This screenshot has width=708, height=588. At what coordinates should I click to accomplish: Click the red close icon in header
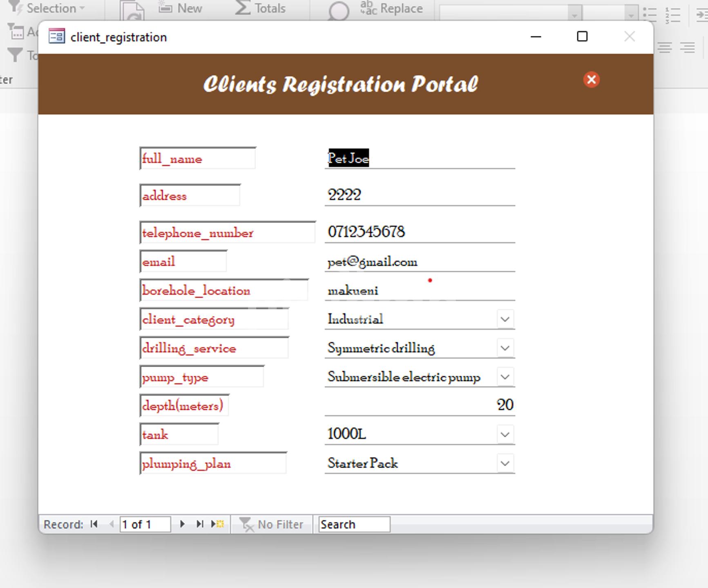(x=591, y=80)
